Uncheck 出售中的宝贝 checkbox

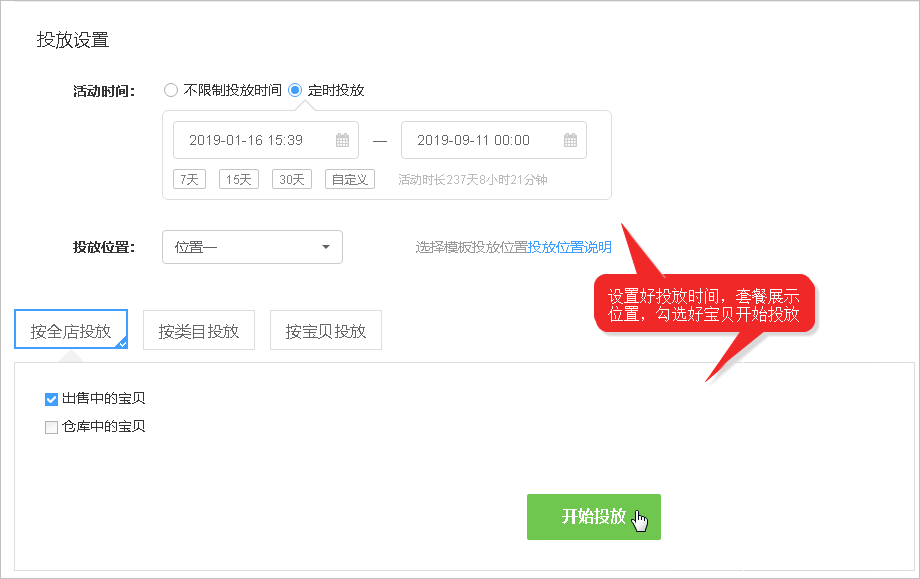[52, 399]
